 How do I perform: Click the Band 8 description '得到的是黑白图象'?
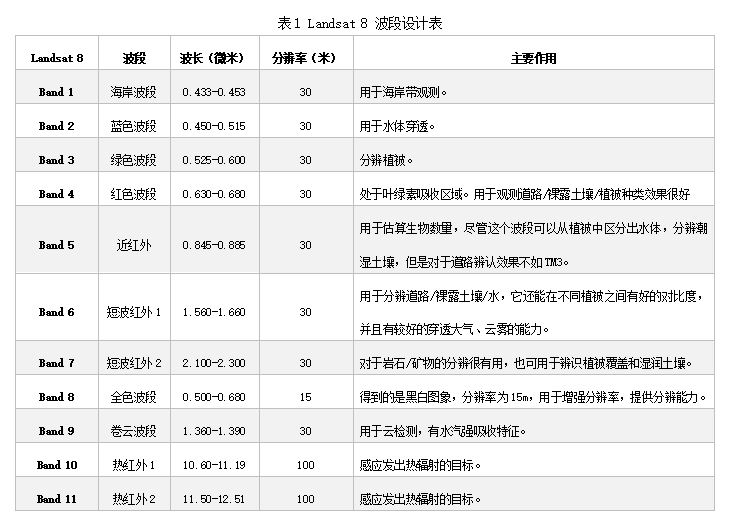click(x=533, y=397)
